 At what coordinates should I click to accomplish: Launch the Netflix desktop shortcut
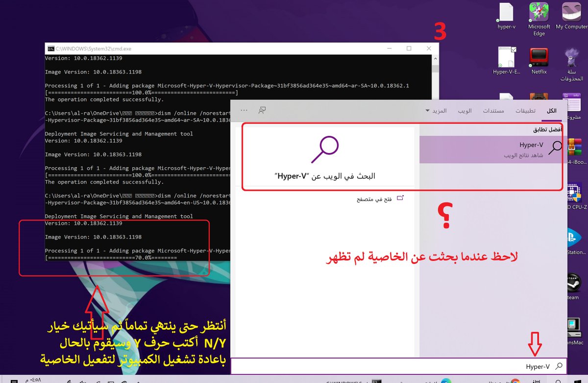point(539,60)
